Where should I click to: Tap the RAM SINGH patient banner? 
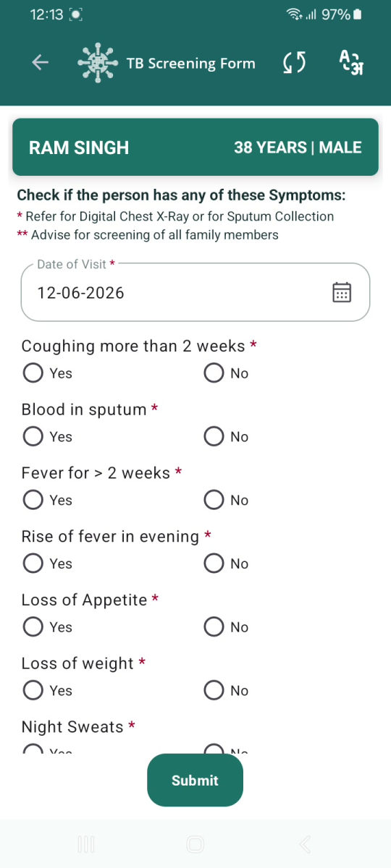coord(195,148)
